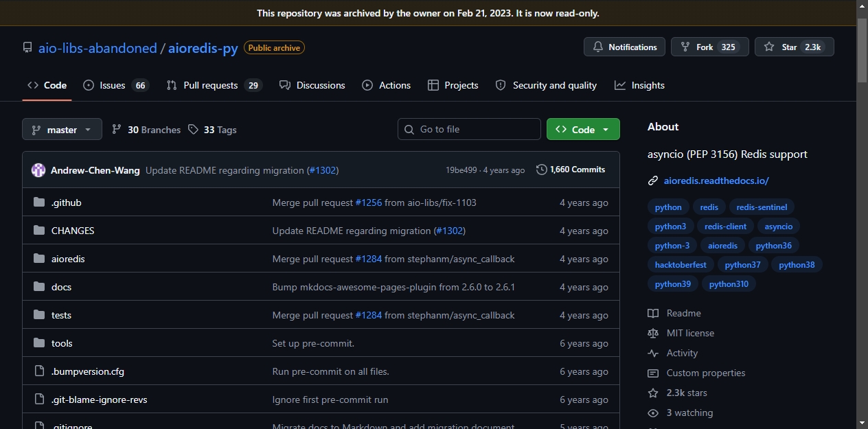Open the Issues tab
This screenshot has height=429, width=868.
click(116, 85)
